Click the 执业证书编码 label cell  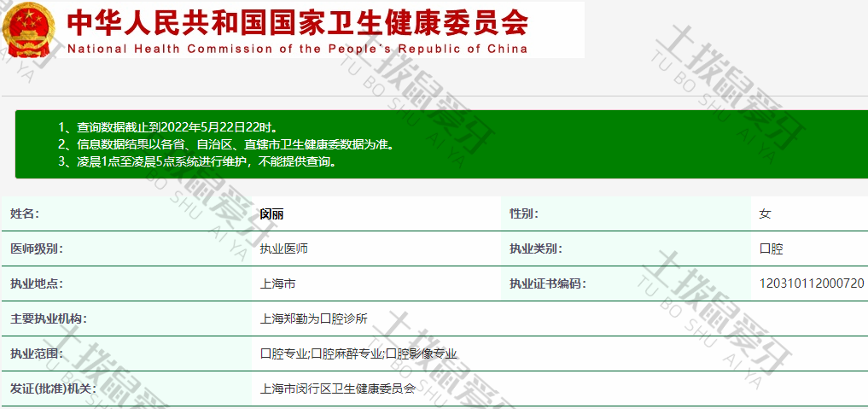[x=626, y=284]
